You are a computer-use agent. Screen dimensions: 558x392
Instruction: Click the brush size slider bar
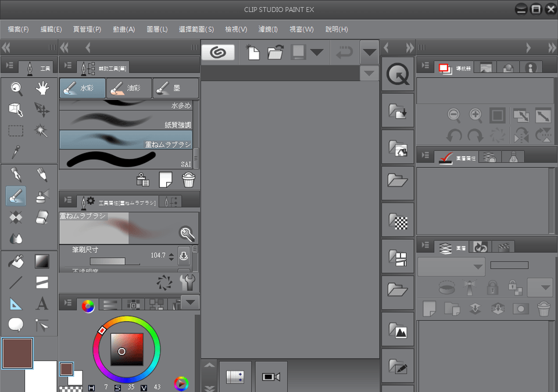[x=115, y=261]
